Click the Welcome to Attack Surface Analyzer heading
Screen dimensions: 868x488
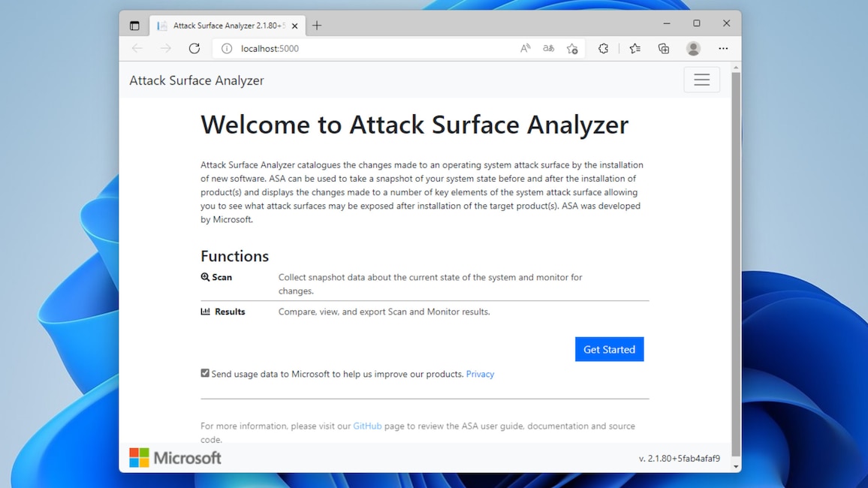coord(414,125)
